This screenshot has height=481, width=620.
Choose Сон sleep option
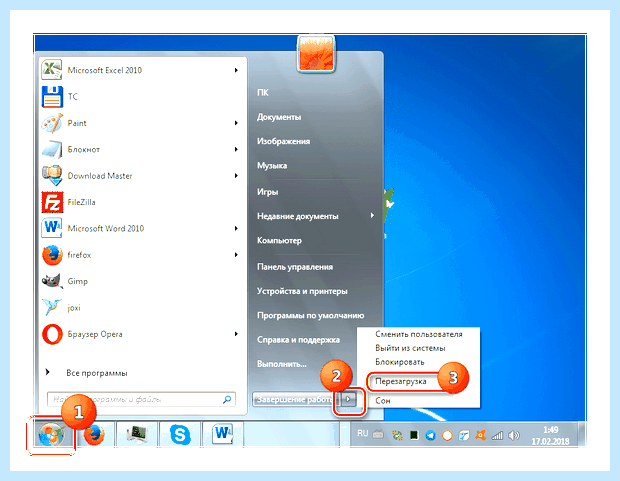point(383,401)
